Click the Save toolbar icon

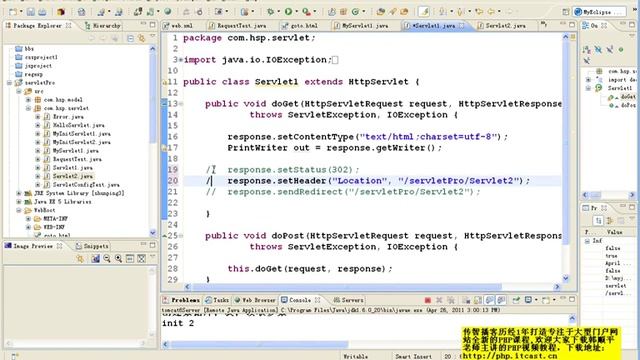[31, 12]
